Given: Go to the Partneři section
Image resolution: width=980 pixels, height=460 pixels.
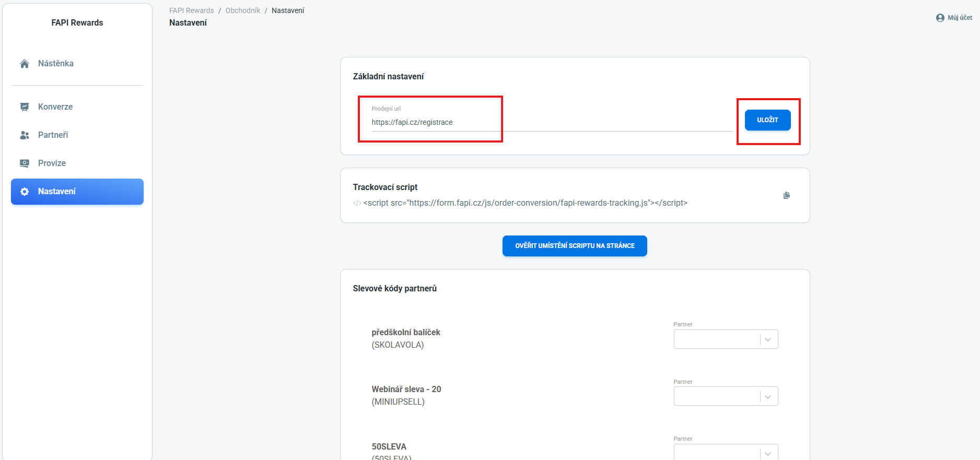Looking at the screenshot, I should pyautogui.click(x=77, y=135).
